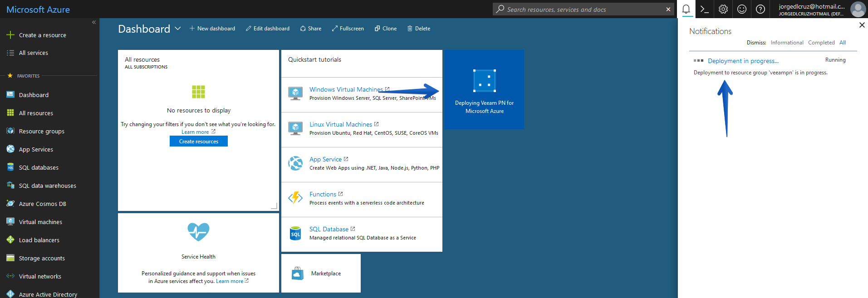Image resolution: width=868 pixels, height=298 pixels.
Task: Click the Microsoft Azure logo text
Action: (x=38, y=10)
